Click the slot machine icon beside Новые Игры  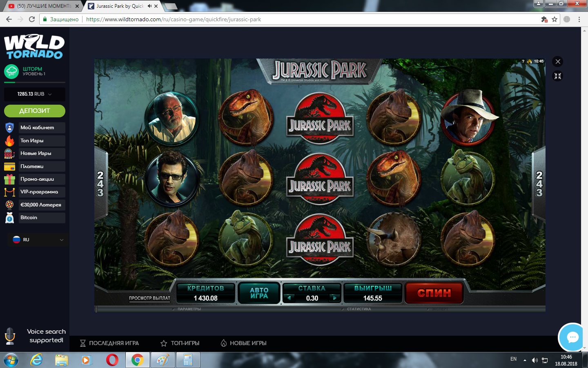click(x=9, y=153)
